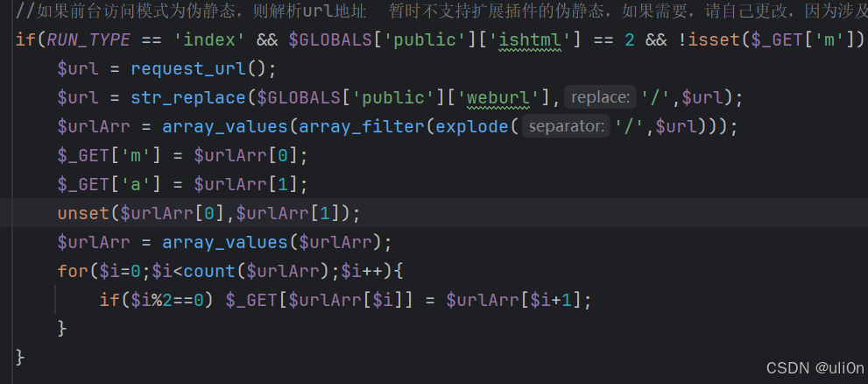The image size is (868, 384).
Task: Click the 'separator:' parameter hint
Action: (x=566, y=126)
